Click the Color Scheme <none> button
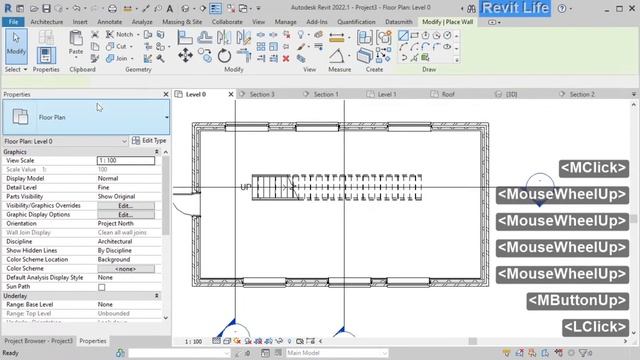Screen dimensions: 640x360 tap(126, 269)
